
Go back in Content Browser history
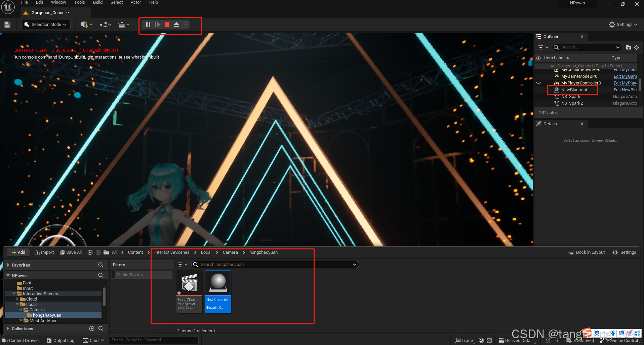pyautogui.click(x=90, y=252)
